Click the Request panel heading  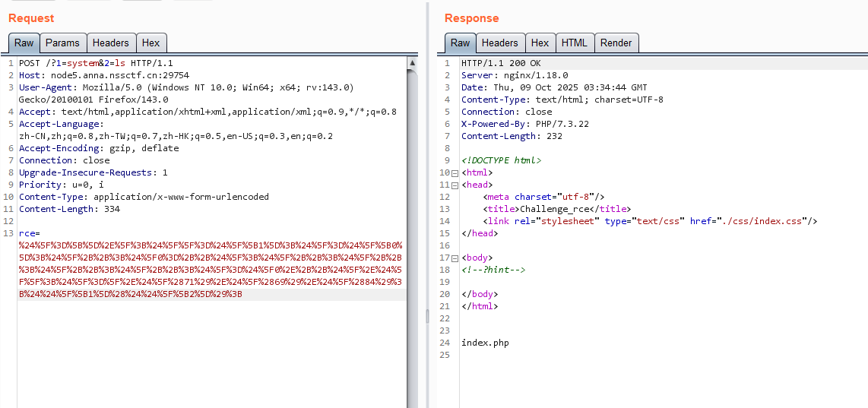point(31,18)
